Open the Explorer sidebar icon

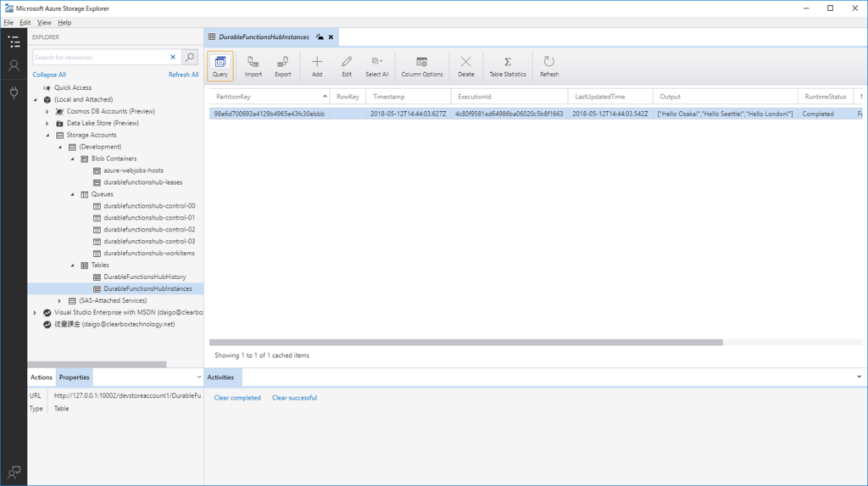[x=14, y=42]
